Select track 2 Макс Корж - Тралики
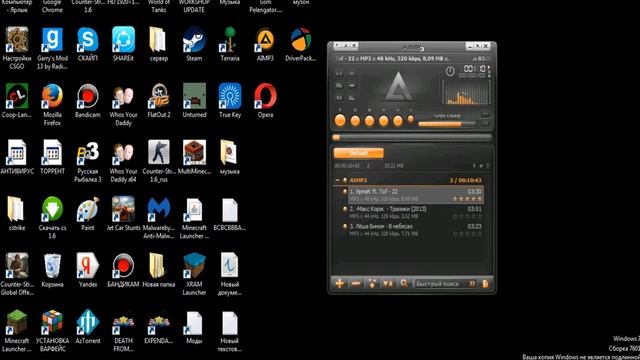The width and height of the screenshot is (640, 360). point(416,212)
